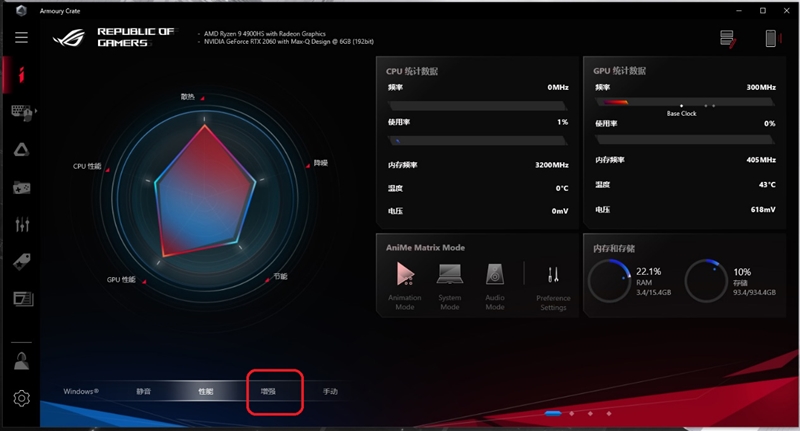
Task: Click the 降噪 label on radar chart
Action: [320, 163]
